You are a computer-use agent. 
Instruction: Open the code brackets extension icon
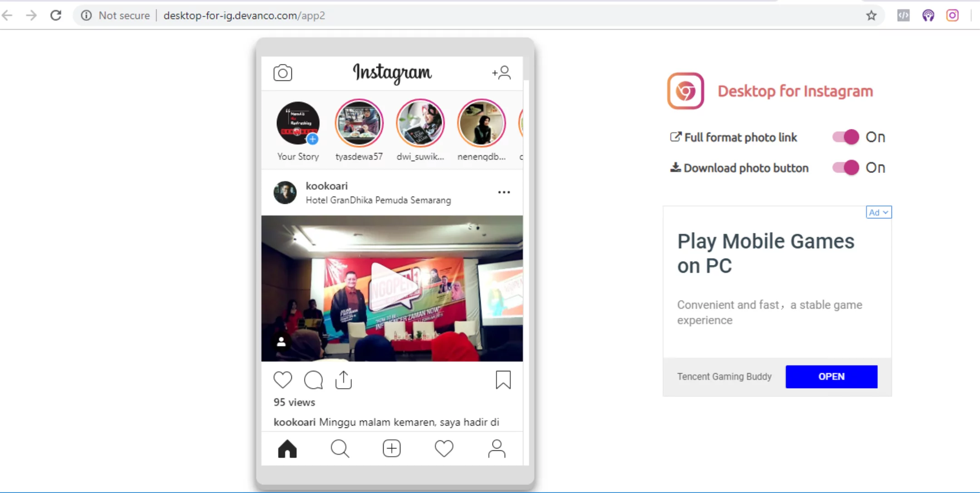click(x=903, y=15)
